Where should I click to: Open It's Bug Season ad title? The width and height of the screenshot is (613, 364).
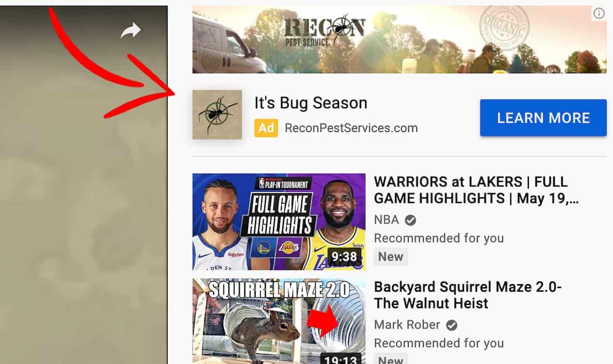[x=311, y=103]
